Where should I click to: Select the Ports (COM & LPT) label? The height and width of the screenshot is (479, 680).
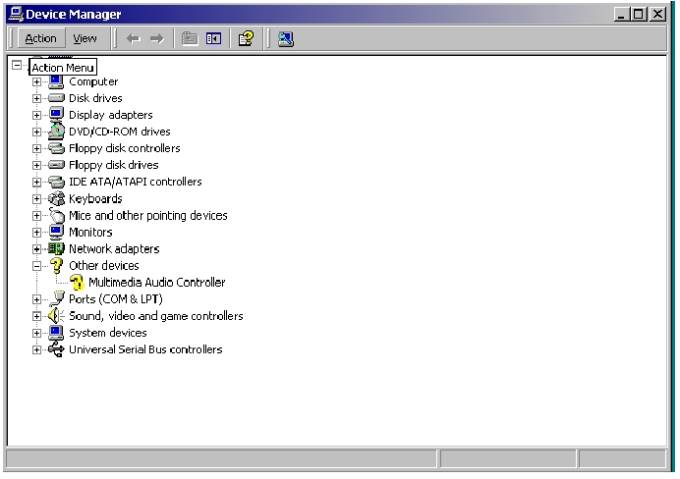[115, 299]
